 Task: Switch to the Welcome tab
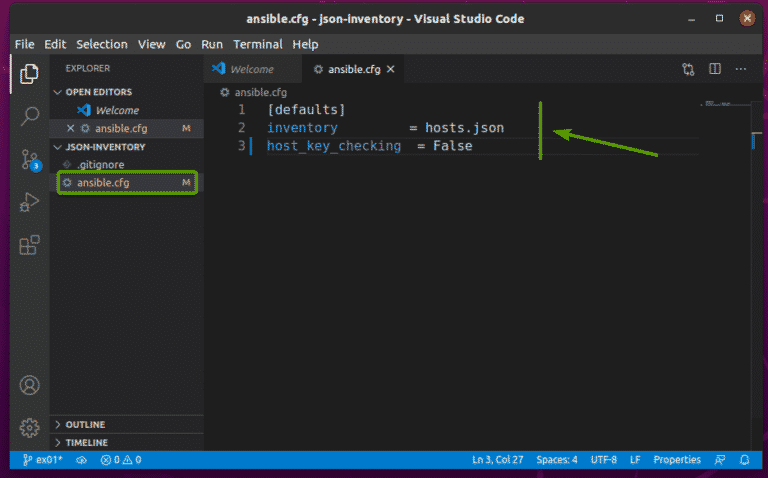tap(251, 69)
